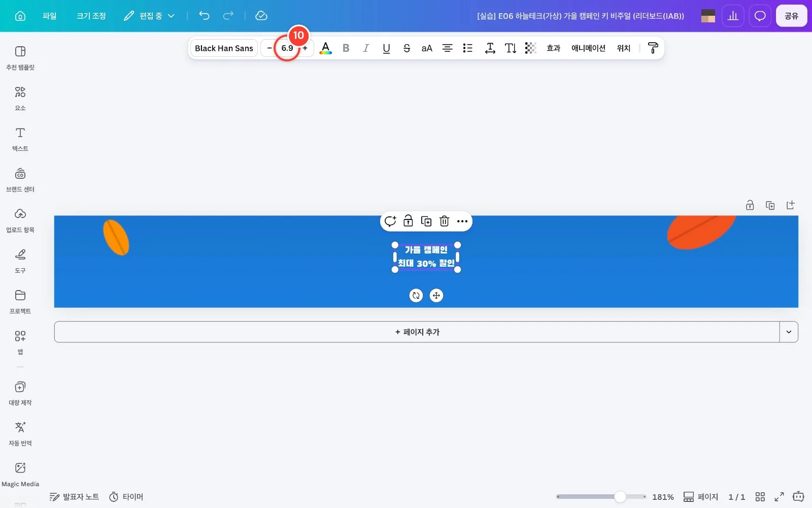
Task: Open 요소 elements sidebar panel
Action: [20, 99]
